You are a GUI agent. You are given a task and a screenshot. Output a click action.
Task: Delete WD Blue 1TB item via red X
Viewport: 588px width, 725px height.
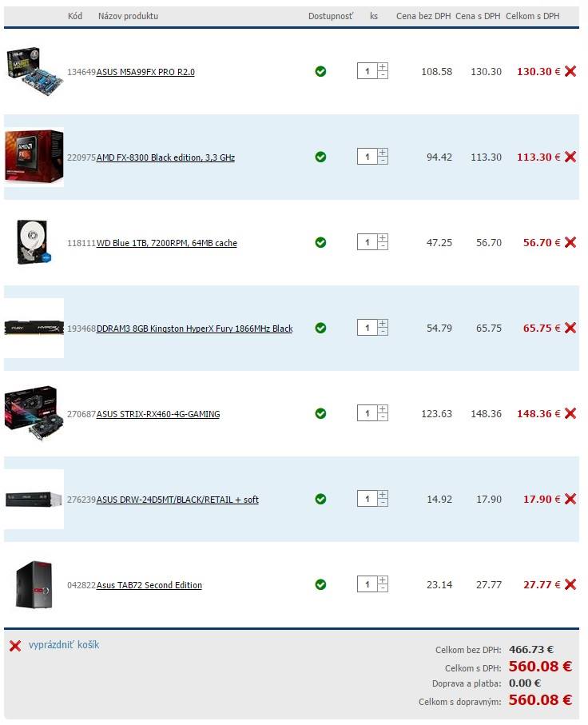click(570, 242)
